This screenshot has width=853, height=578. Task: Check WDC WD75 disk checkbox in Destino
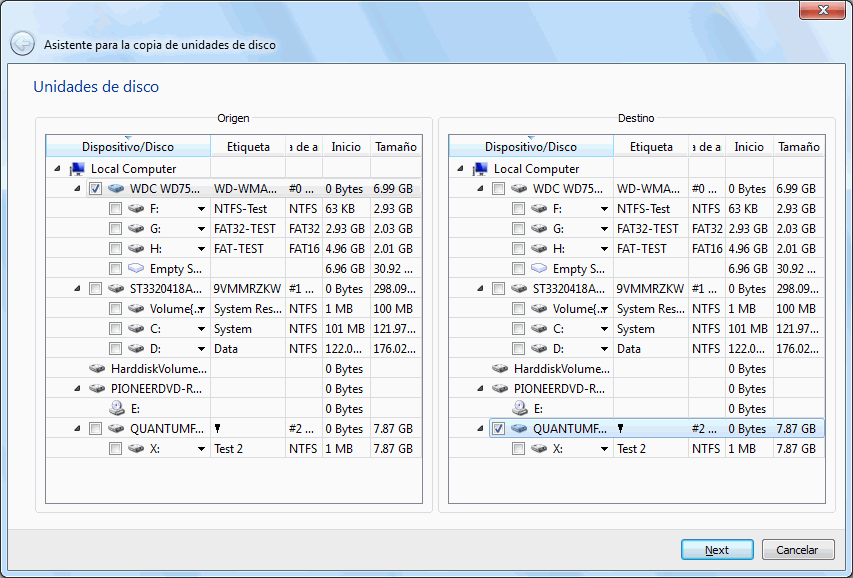tap(498, 189)
